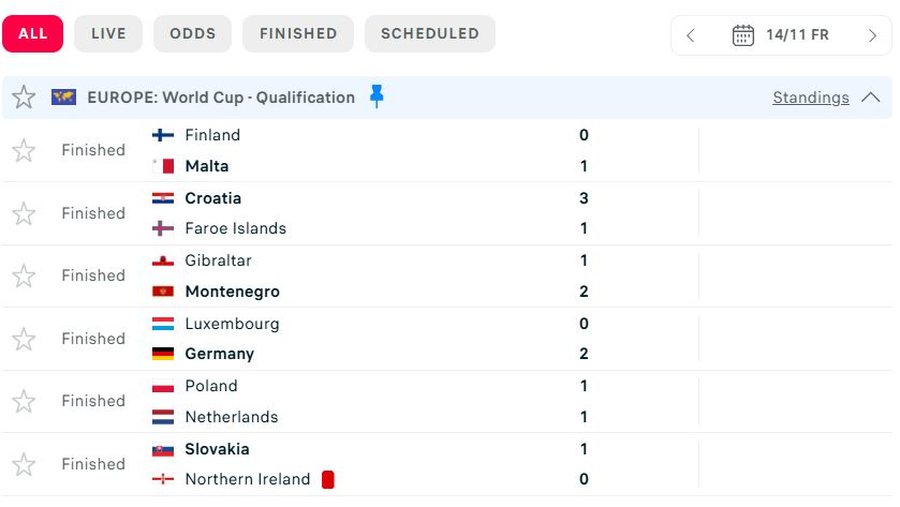Click the Europe competition flag icon

coord(64,97)
